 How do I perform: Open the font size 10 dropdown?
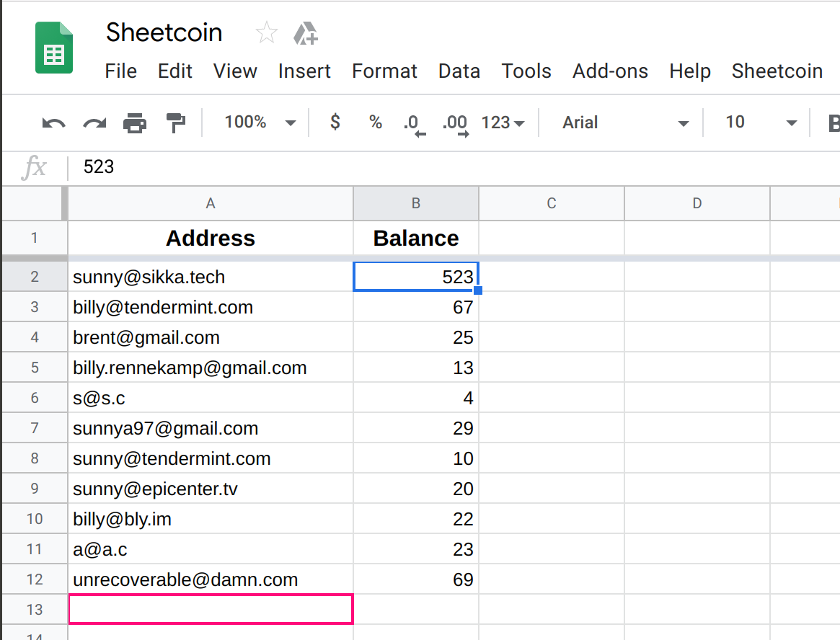pos(761,123)
